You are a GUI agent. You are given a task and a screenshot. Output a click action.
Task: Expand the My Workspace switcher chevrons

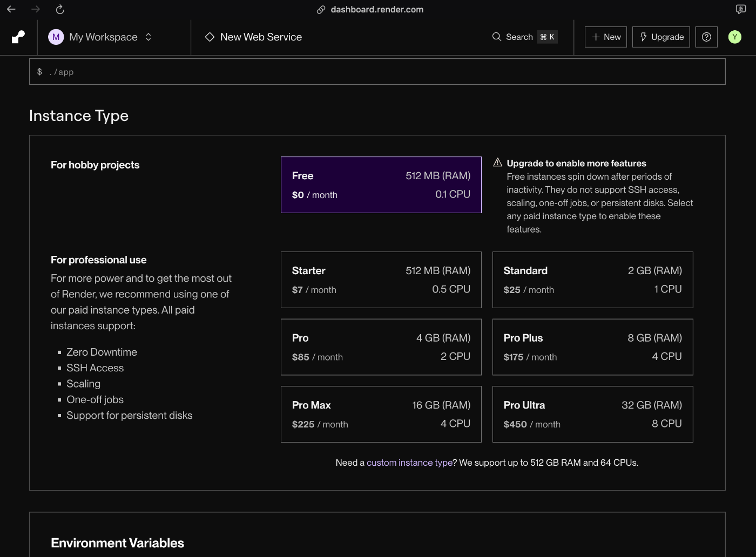[x=148, y=37]
